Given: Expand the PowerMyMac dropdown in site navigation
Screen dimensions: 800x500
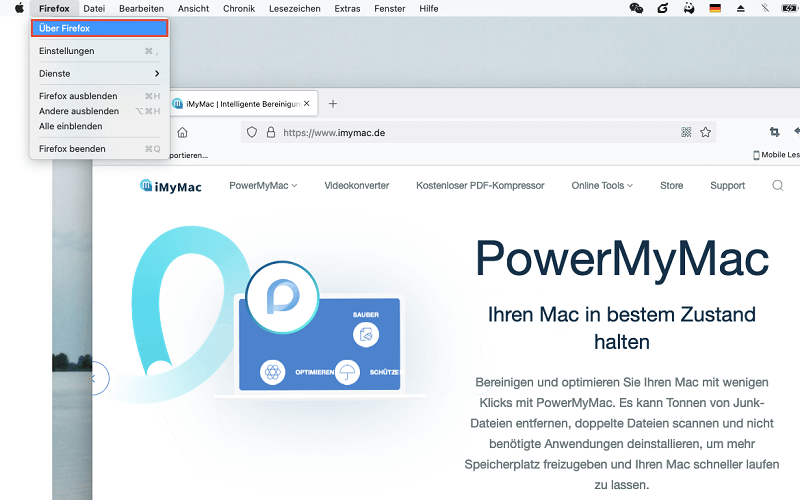Looking at the screenshot, I should (263, 186).
